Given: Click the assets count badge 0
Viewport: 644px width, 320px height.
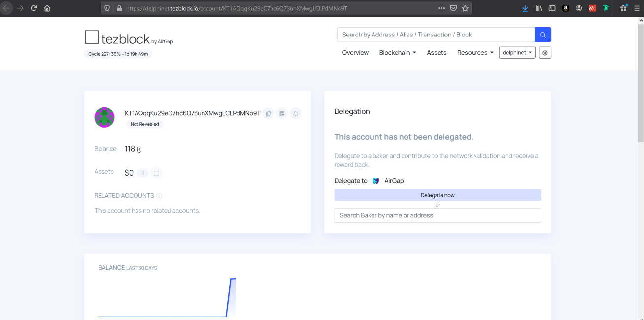Looking at the screenshot, I should [142, 173].
